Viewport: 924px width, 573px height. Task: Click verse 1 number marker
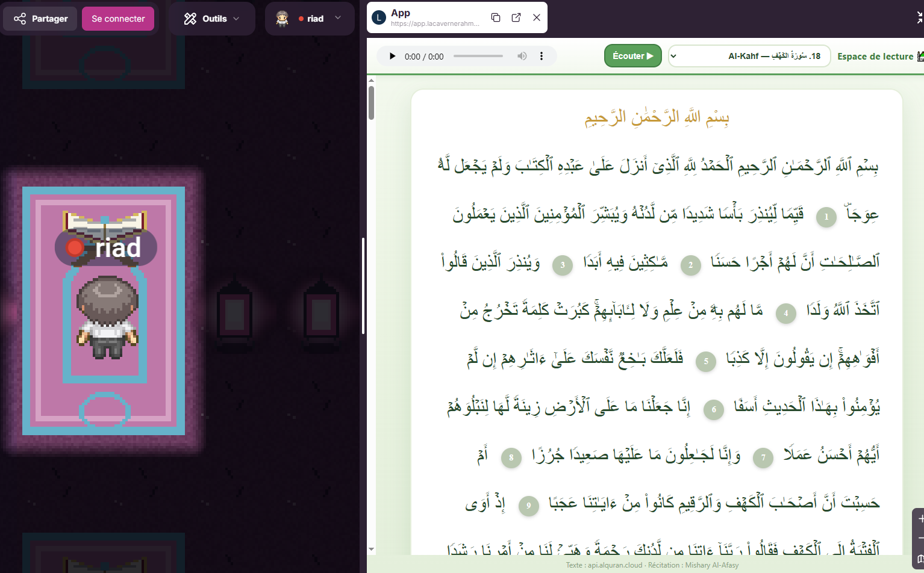click(x=826, y=217)
